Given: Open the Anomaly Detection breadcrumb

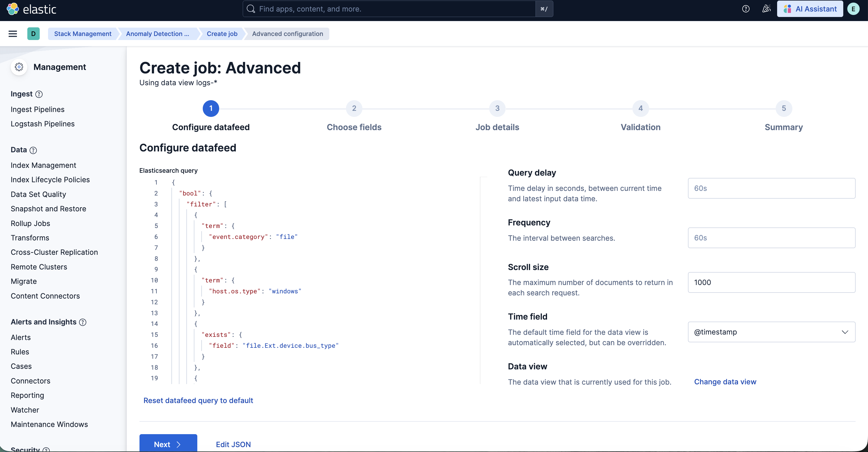Looking at the screenshot, I should tap(157, 34).
